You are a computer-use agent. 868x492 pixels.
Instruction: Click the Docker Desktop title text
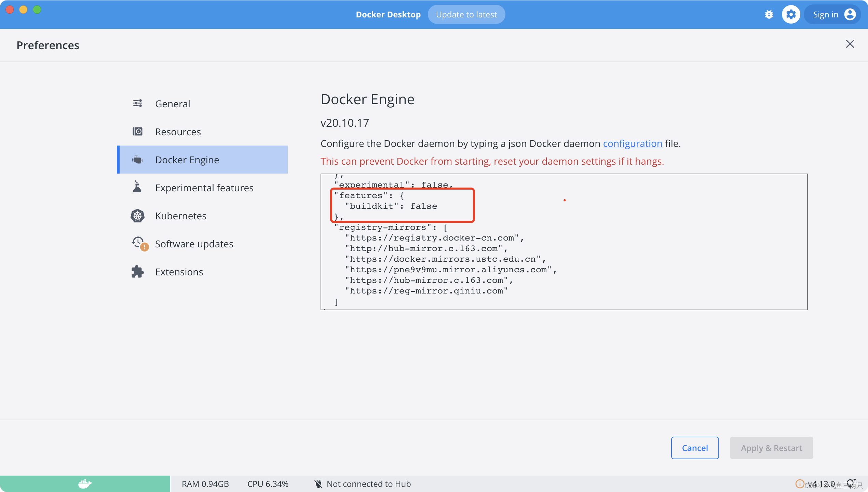click(388, 14)
